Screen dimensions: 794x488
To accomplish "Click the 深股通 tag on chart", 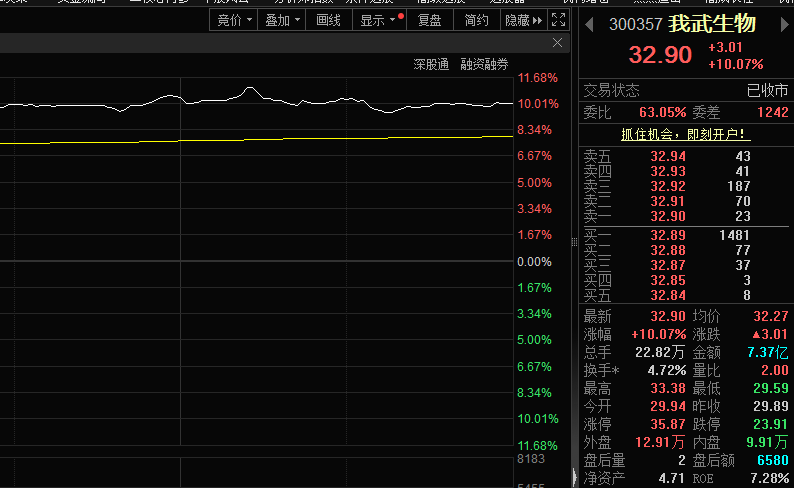I will 431,64.
